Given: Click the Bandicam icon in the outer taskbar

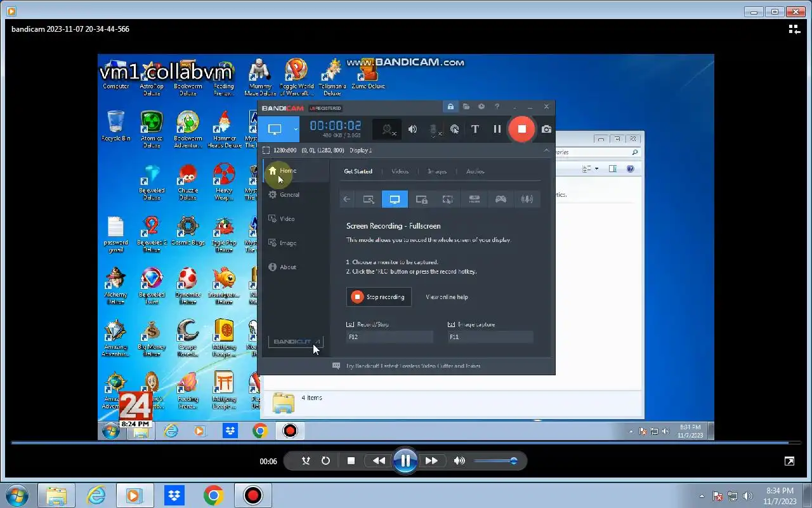Looking at the screenshot, I should tap(253, 495).
